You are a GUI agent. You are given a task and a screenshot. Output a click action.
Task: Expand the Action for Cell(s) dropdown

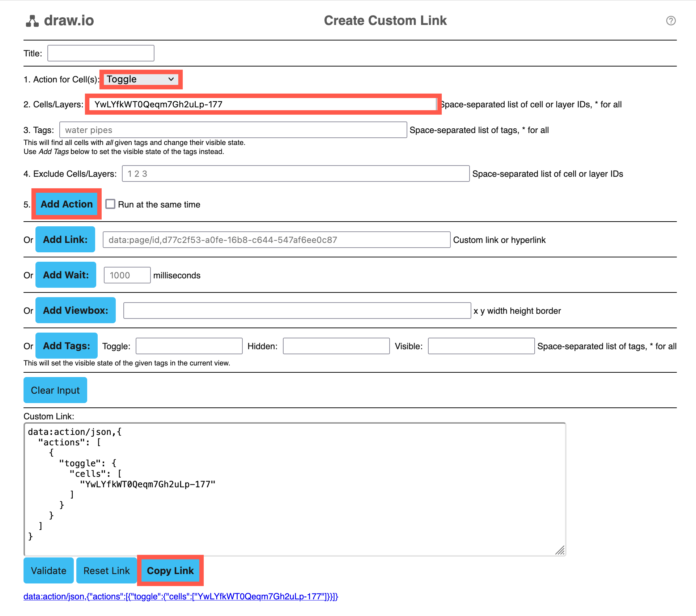(x=141, y=78)
